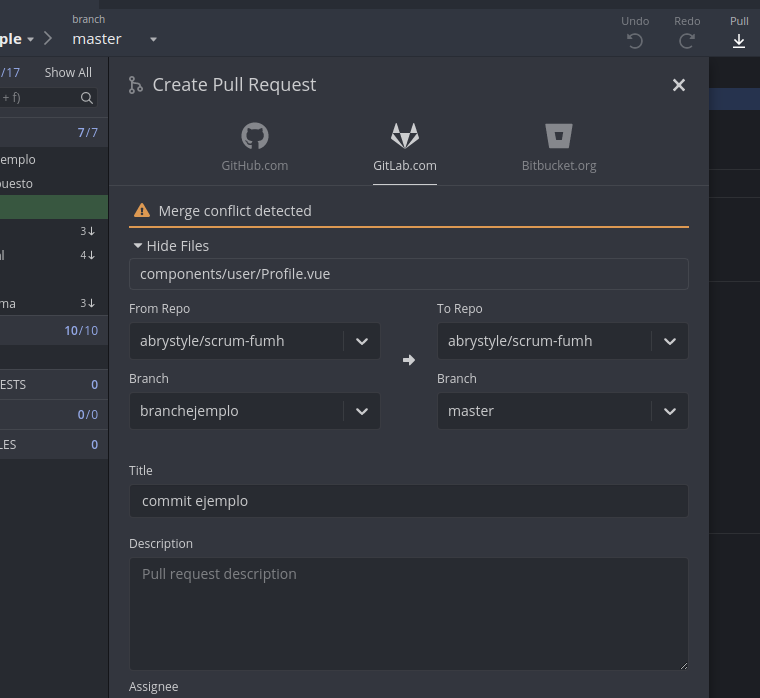Close the Create Pull Request dialog
This screenshot has width=760, height=698.
coord(679,85)
